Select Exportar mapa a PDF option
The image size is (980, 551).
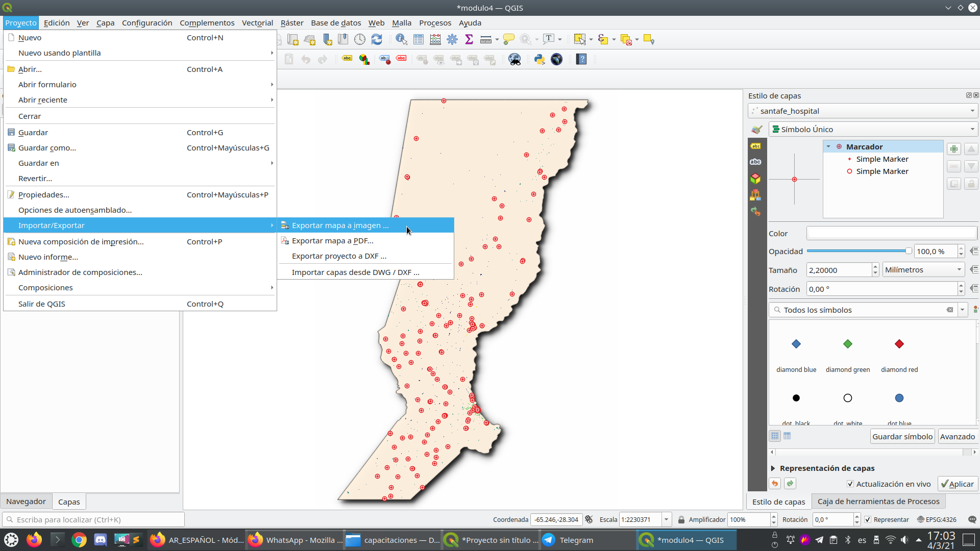(x=332, y=241)
